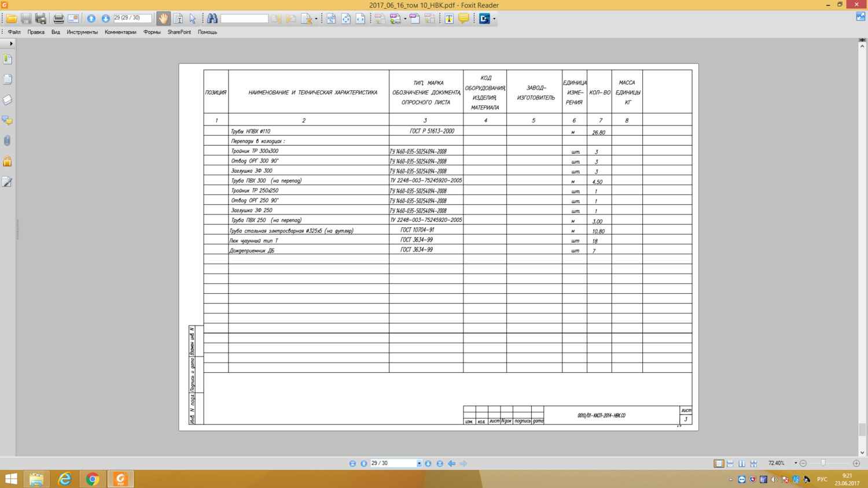Choose the arrow Select Annotation tool
Image resolution: width=868 pixels, height=488 pixels.
point(193,19)
